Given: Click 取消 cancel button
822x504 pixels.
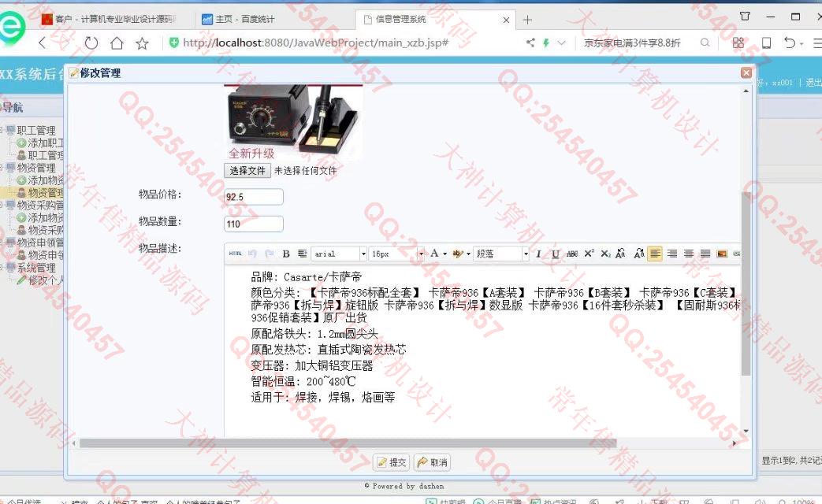Looking at the screenshot, I should click(433, 462).
